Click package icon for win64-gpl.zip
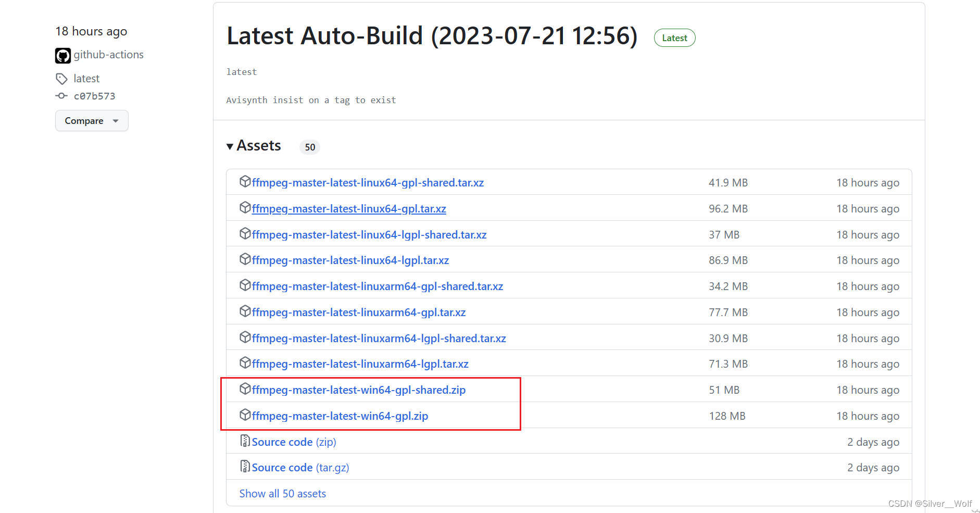 tap(245, 415)
